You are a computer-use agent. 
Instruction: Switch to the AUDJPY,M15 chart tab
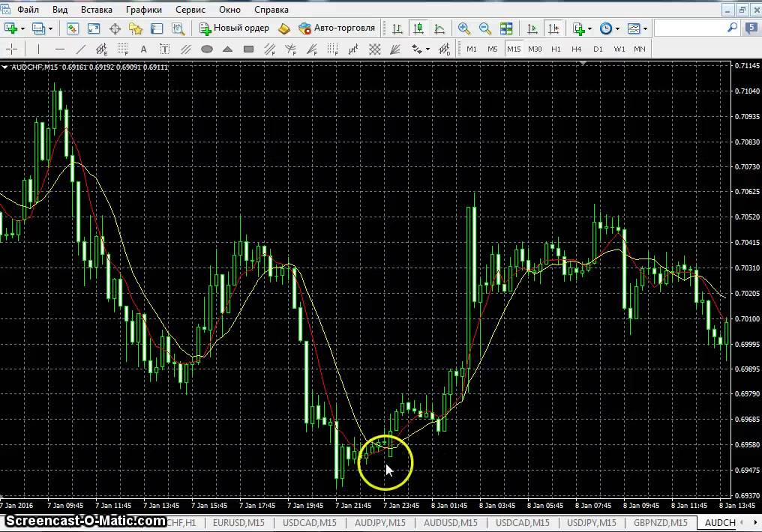[x=379, y=522]
